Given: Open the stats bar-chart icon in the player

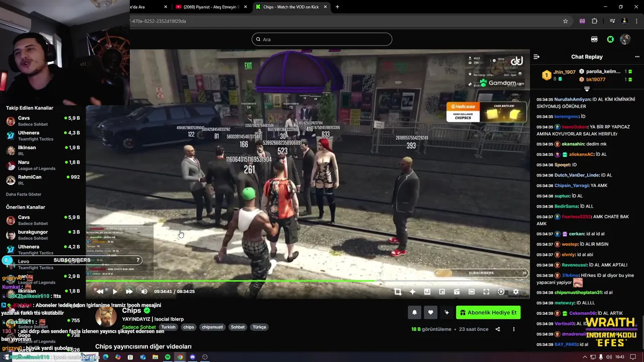Looking at the screenshot, I should 427,292.
